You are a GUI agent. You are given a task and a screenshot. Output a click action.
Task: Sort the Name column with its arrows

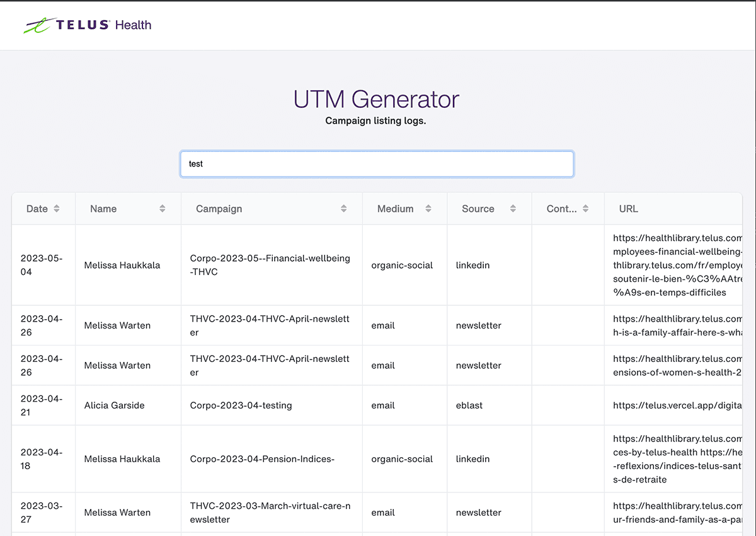(x=163, y=209)
